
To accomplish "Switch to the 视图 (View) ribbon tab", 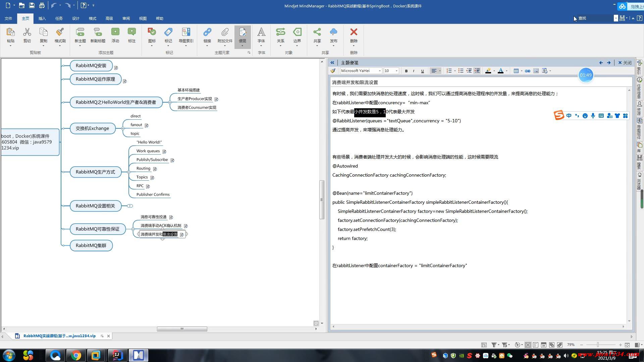I will coord(143,18).
